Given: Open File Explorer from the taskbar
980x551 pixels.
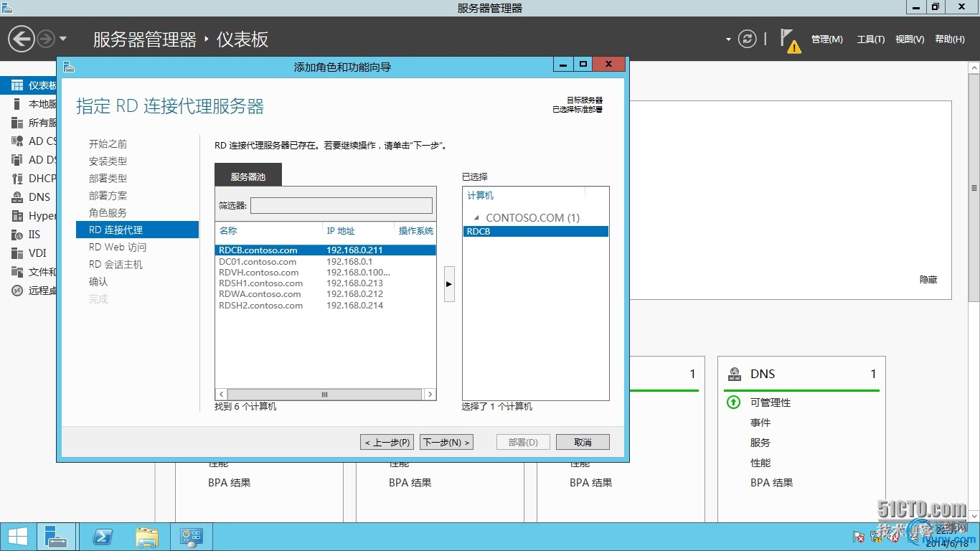Looking at the screenshot, I should point(147,537).
